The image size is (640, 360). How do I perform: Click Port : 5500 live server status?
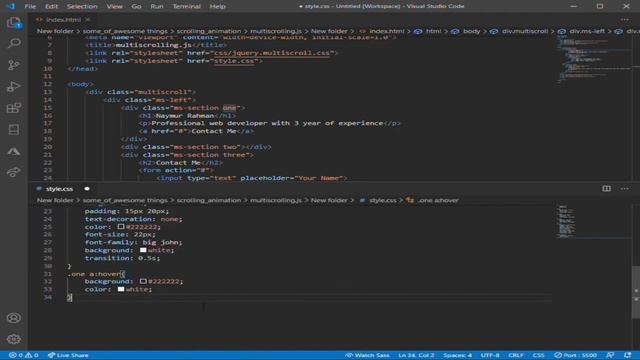[576, 355]
